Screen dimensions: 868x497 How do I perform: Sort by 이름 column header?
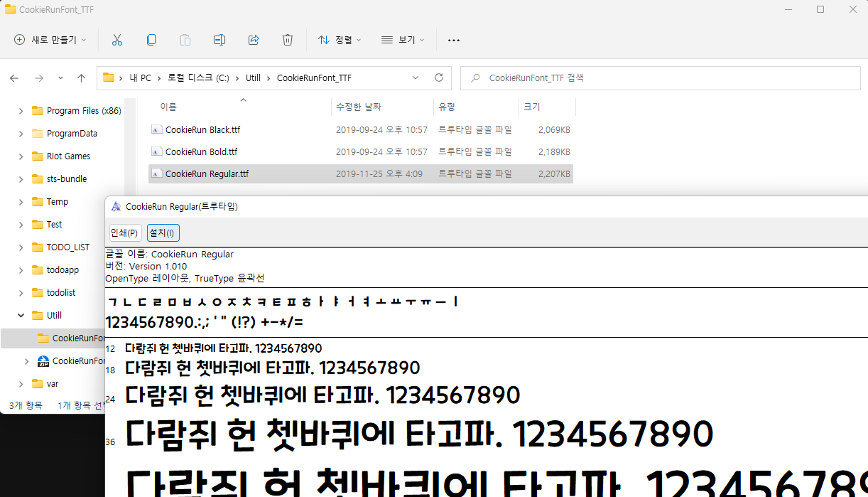pyautogui.click(x=168, y=107)
